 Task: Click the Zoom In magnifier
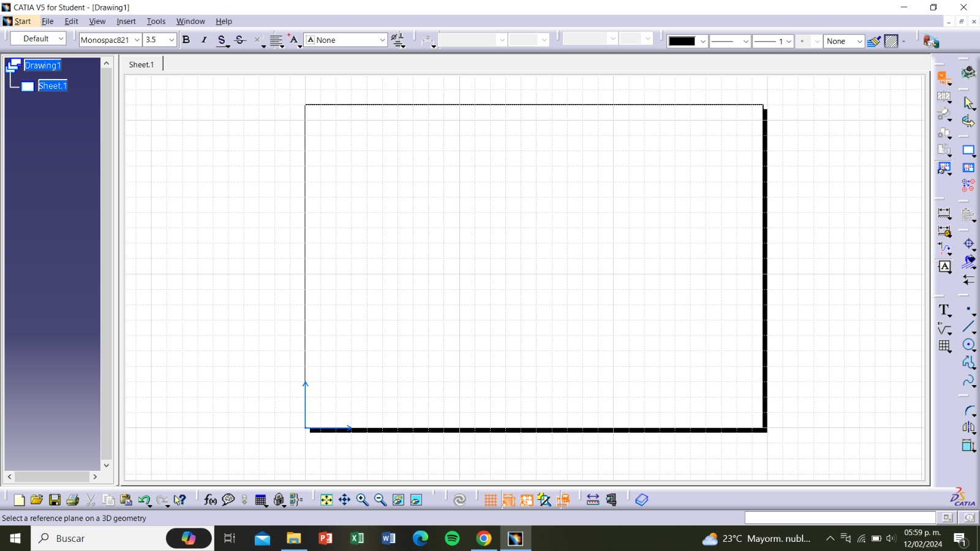[x=362, y=500]
